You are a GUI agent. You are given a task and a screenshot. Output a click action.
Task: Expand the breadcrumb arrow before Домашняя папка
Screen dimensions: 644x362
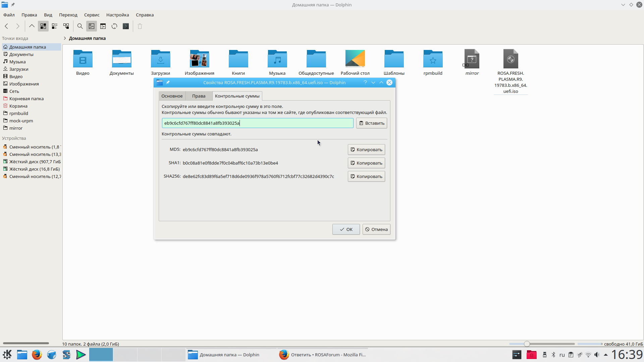pyautogui.click(x=65, y=38)
